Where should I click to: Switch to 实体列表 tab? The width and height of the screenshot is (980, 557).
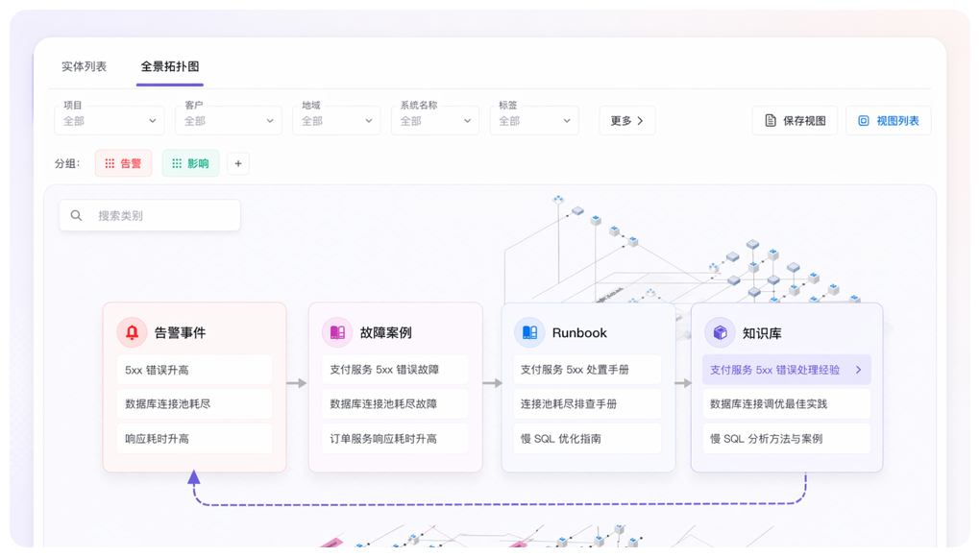coord(84,66)
